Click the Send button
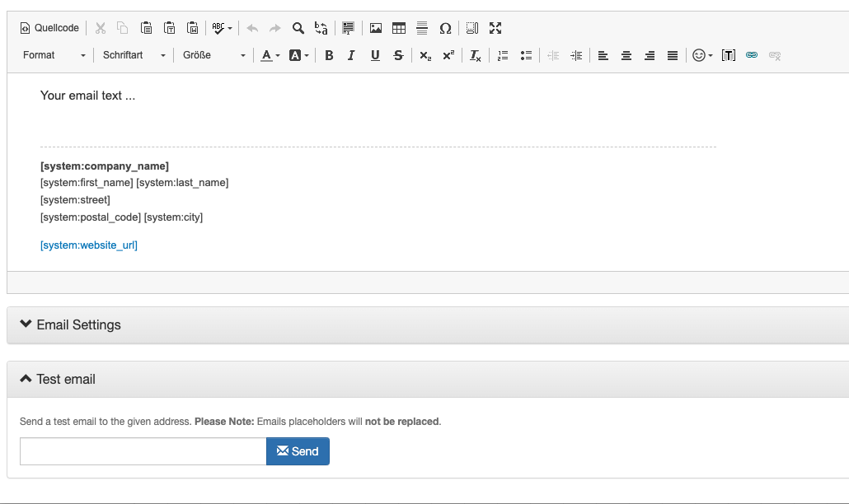 (298, 451)
